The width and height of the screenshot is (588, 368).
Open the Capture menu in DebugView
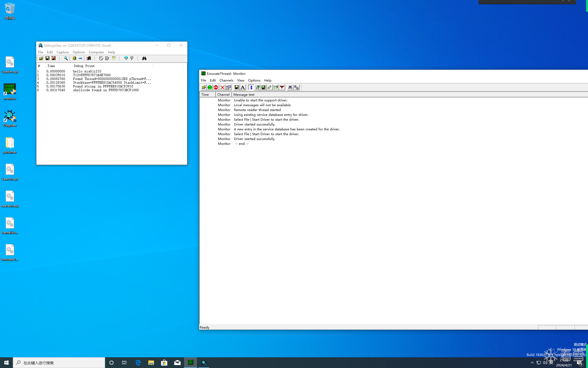coord(62,52)
